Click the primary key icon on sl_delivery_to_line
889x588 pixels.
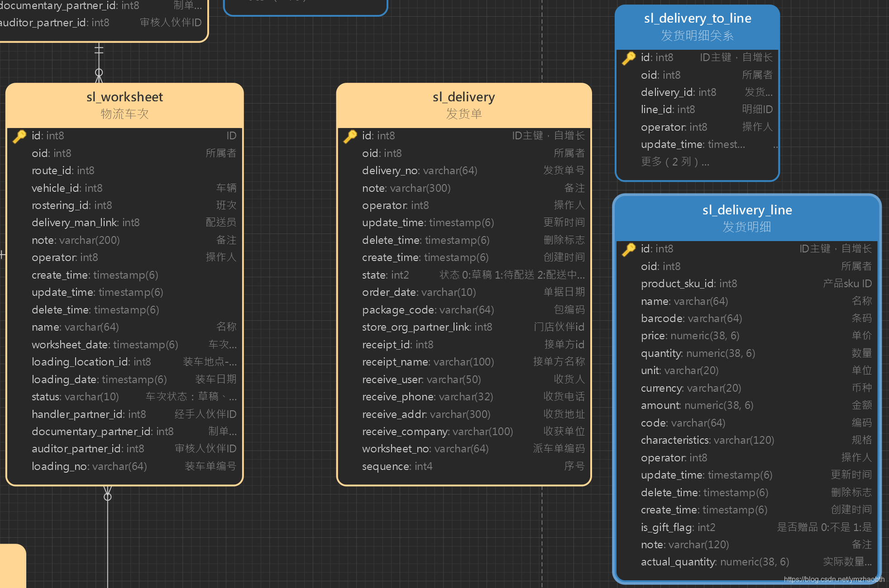click(629, 57)
